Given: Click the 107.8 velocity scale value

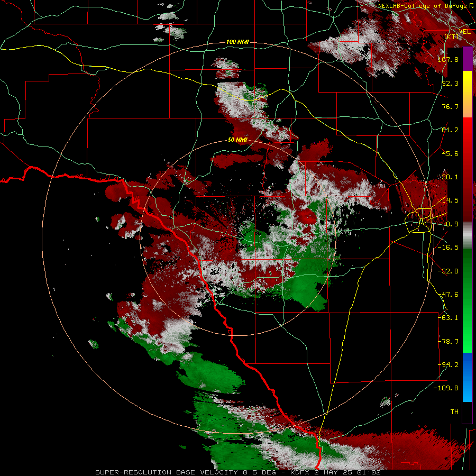Looking at the screenshot, I should pyautogui.click(x=448, y=59).
